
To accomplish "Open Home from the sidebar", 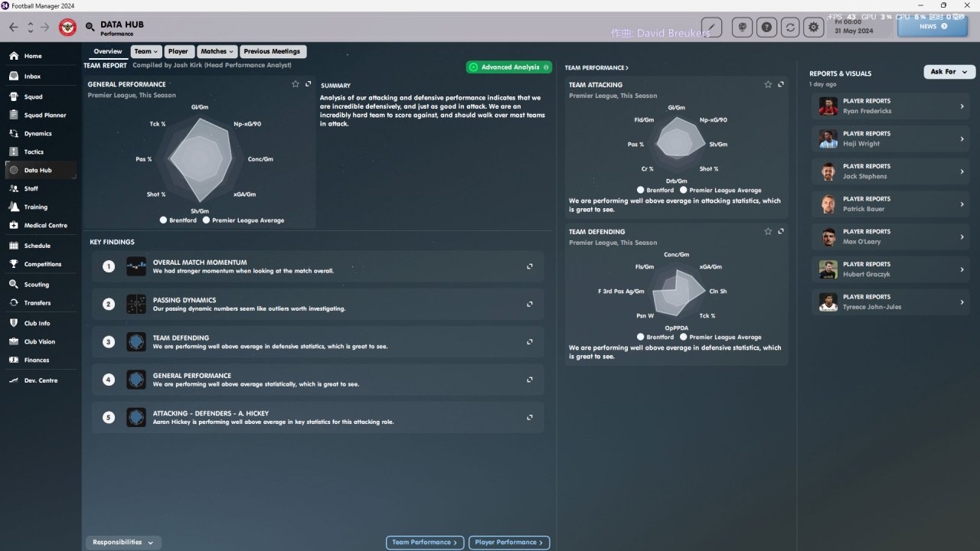I will 41,56.
